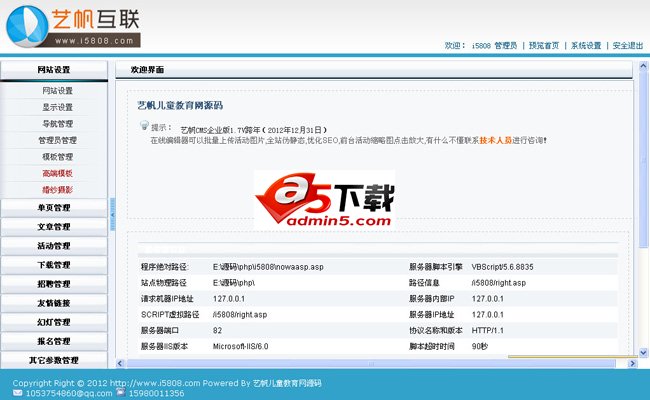
Task: Expand the 报名管理 section
Action: tap(54, 341)
